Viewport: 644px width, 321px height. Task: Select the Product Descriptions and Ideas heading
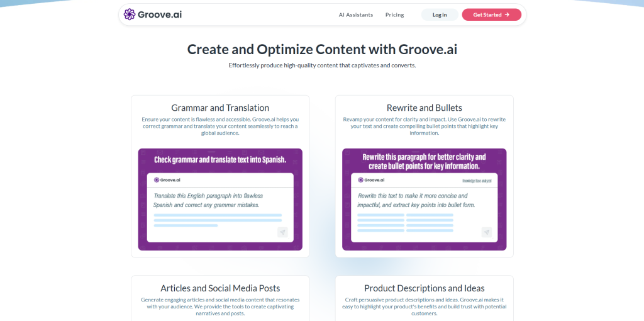425,288
